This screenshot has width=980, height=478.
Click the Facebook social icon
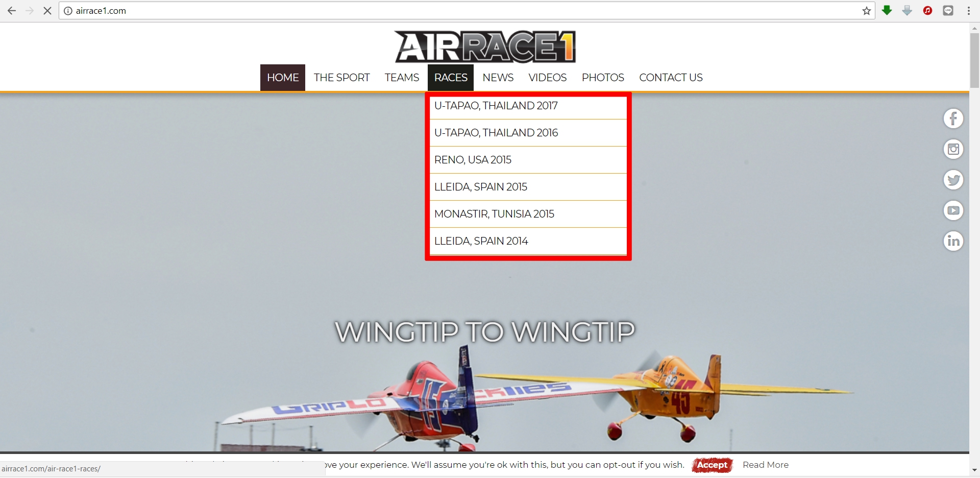coord(953,118)
